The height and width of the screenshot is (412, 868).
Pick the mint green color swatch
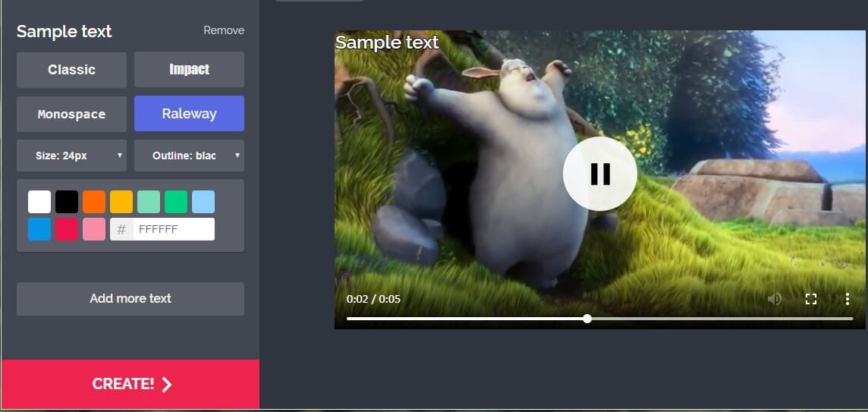pyautogui.click(x=149, y=202)
